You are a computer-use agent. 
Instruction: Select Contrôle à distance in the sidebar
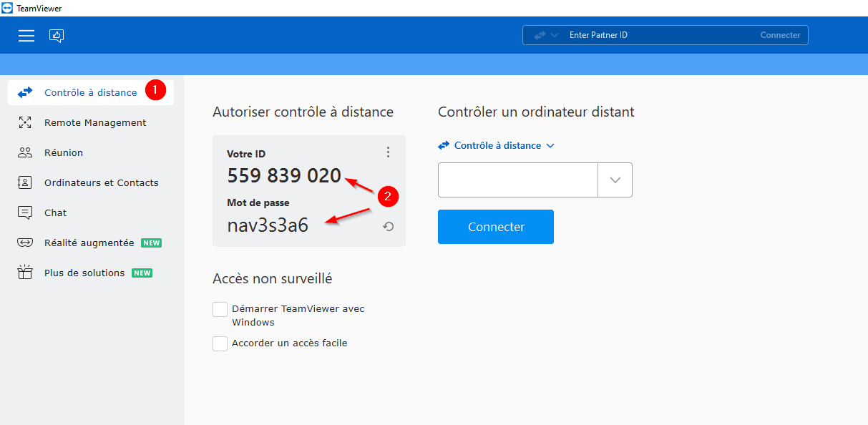coord(91,92)
